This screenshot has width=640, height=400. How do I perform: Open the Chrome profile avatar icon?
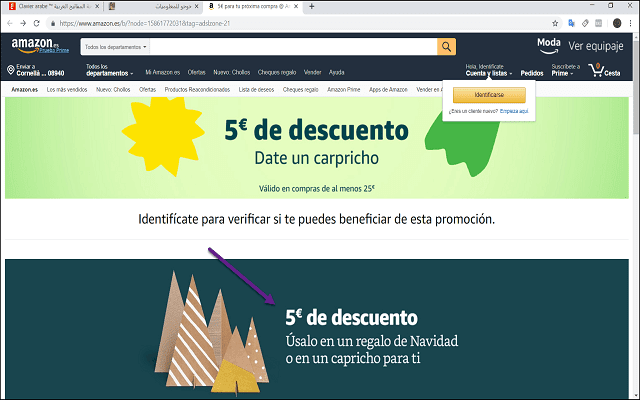coord(616,22)
